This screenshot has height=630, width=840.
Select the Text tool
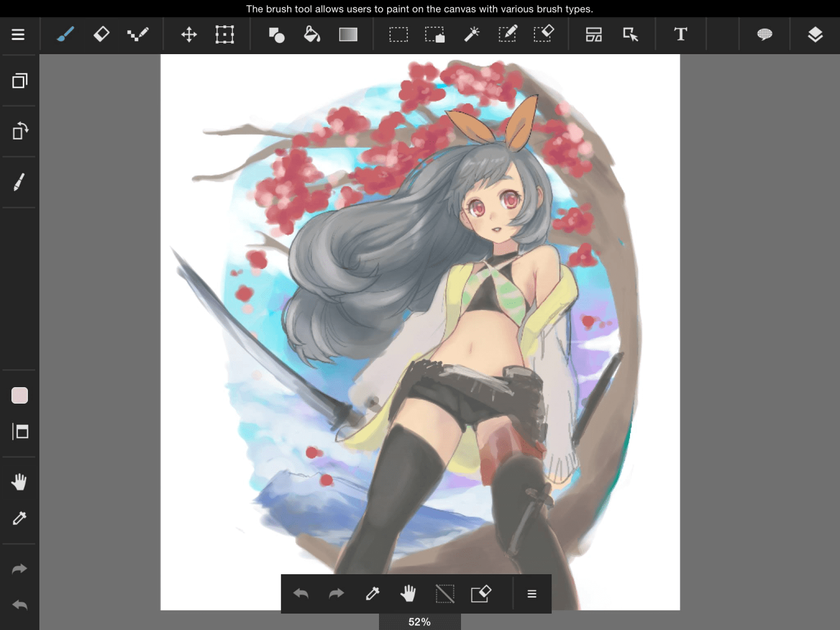point(680,34)
